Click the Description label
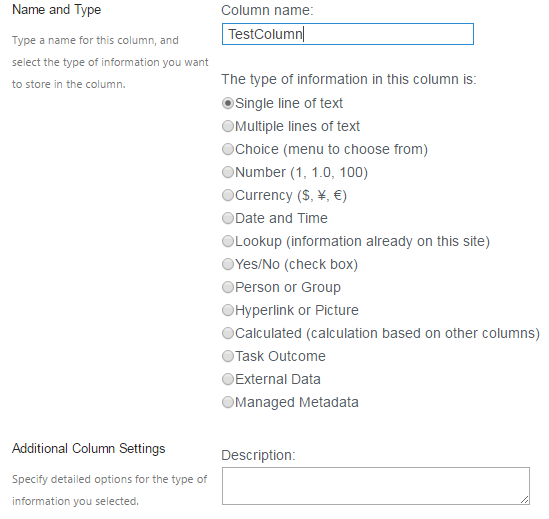This screenshot has height=519, width=549. (x=258, y=455)
